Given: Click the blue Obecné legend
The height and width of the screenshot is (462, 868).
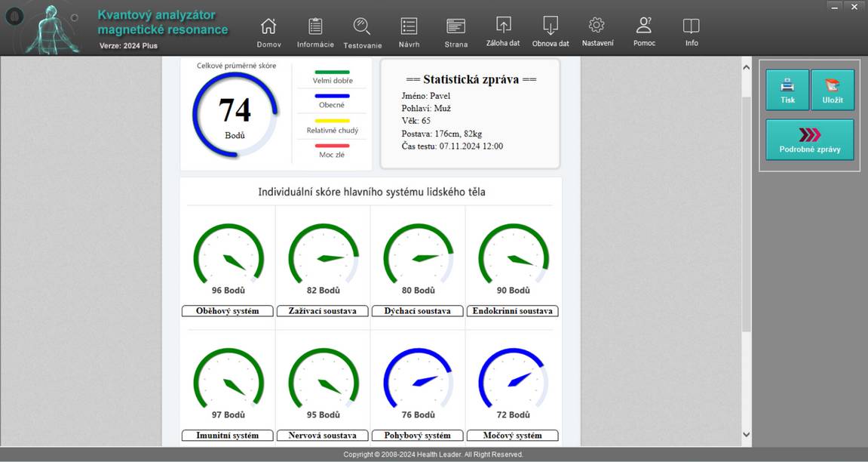Looking at the screenshot, I should click(332, 101).
